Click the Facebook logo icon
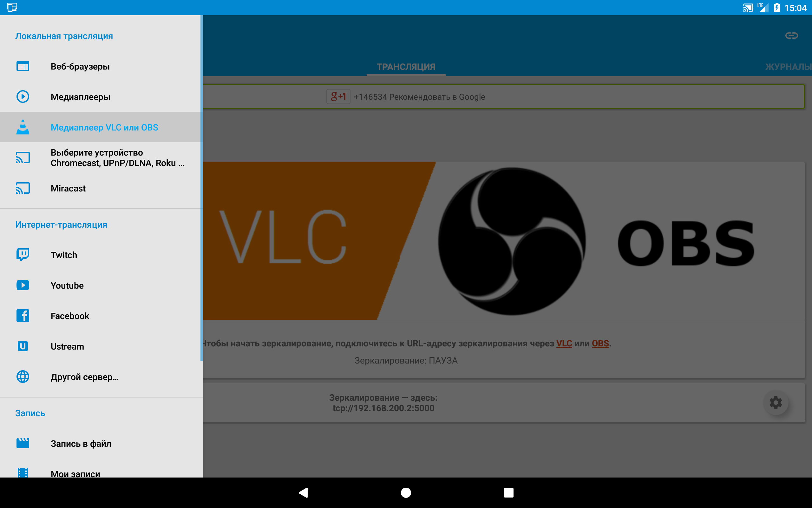Image resolution: width=812 pixels, height=508 pixels. (23, 316)
